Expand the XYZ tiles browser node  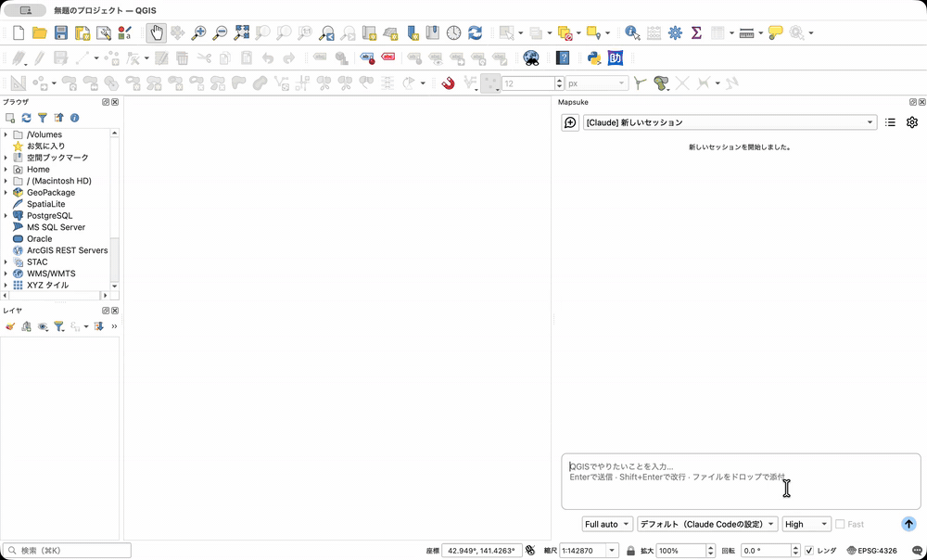point(6,285)
